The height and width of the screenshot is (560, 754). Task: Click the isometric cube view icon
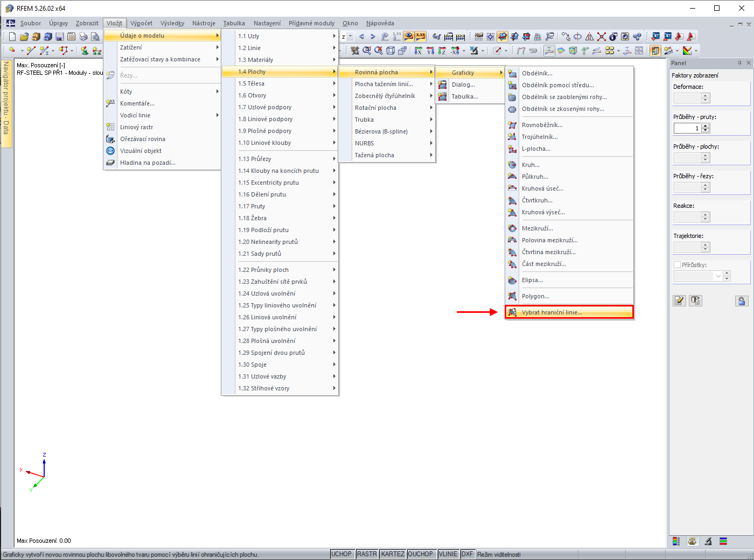(390, 51)
